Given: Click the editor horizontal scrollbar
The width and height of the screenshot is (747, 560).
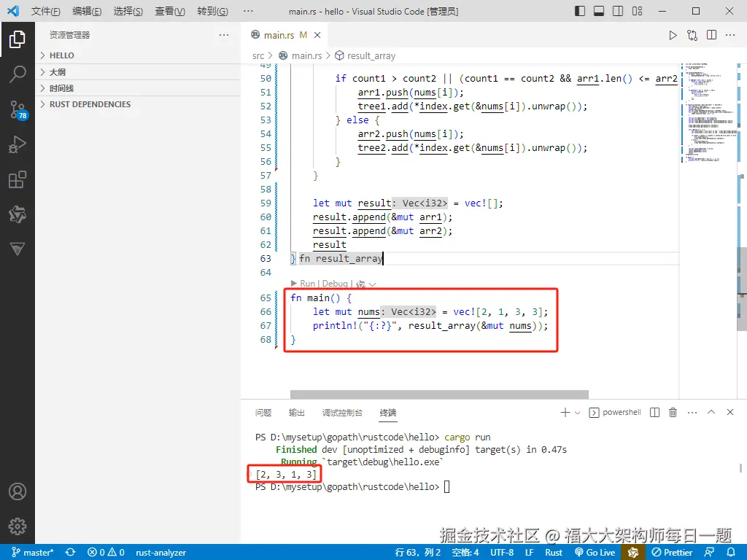Looking at the screenshot, I should pos(439,394).
